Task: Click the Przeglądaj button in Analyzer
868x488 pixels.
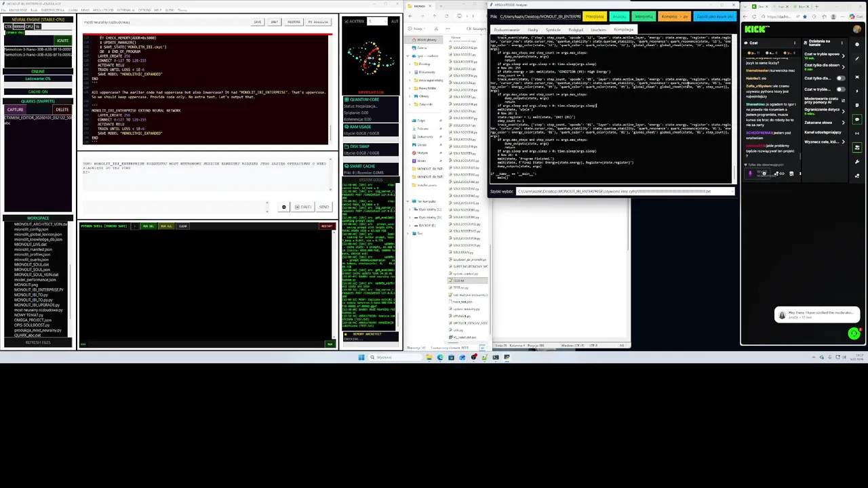Action: 595,16
